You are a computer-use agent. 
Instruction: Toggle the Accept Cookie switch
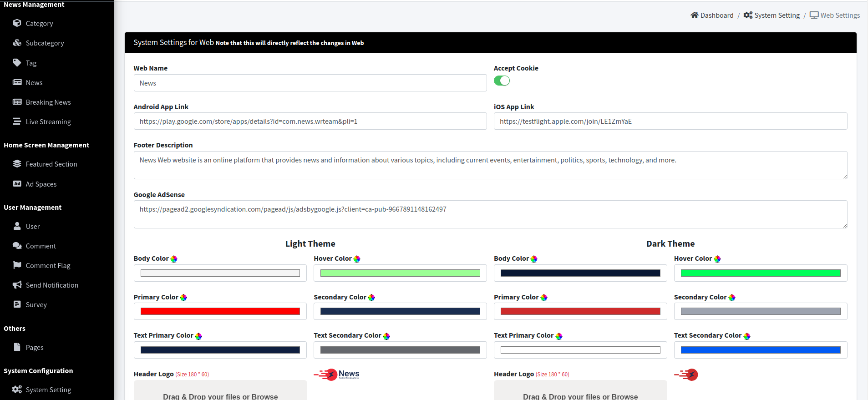pos(502,81)
